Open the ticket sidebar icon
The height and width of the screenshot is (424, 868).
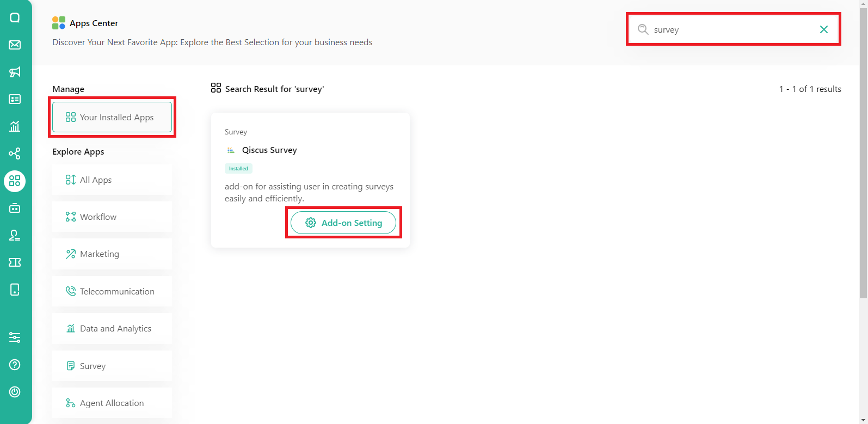[x=15, y=262]
